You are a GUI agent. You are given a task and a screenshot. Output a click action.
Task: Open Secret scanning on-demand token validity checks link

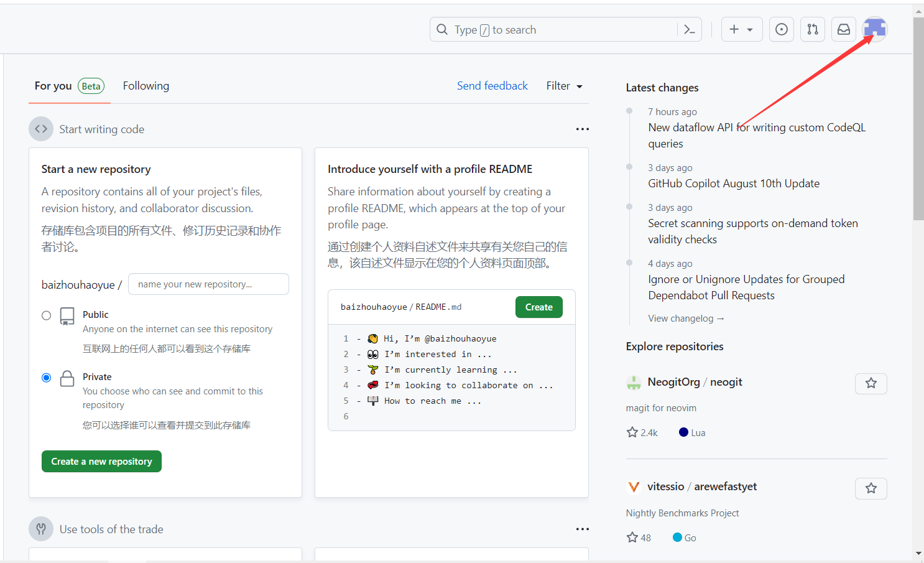click(x=753, y=231)
